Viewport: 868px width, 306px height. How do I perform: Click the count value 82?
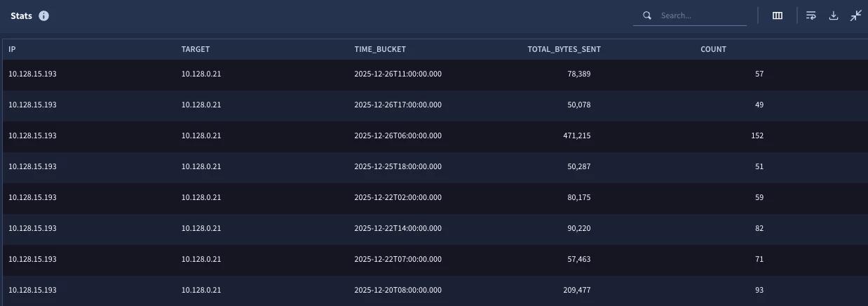pyautogui.click(x=759, y=228)
